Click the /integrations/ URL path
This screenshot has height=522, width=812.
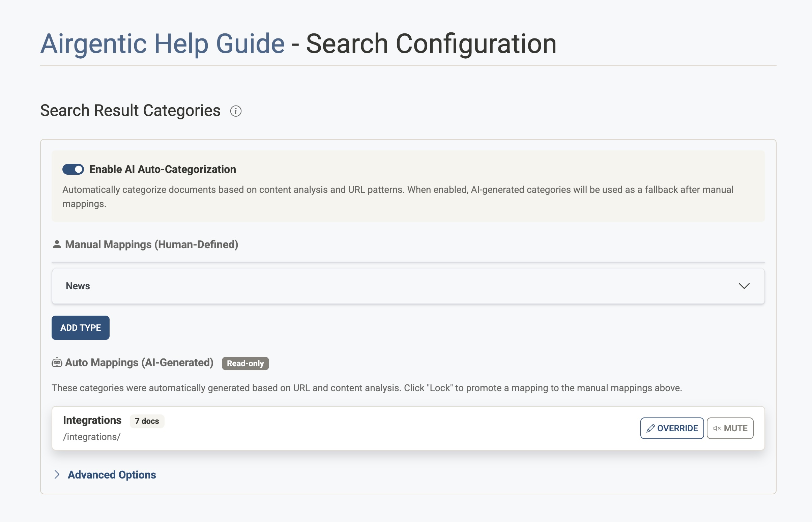pyautogui.click(x=92, y=437)
